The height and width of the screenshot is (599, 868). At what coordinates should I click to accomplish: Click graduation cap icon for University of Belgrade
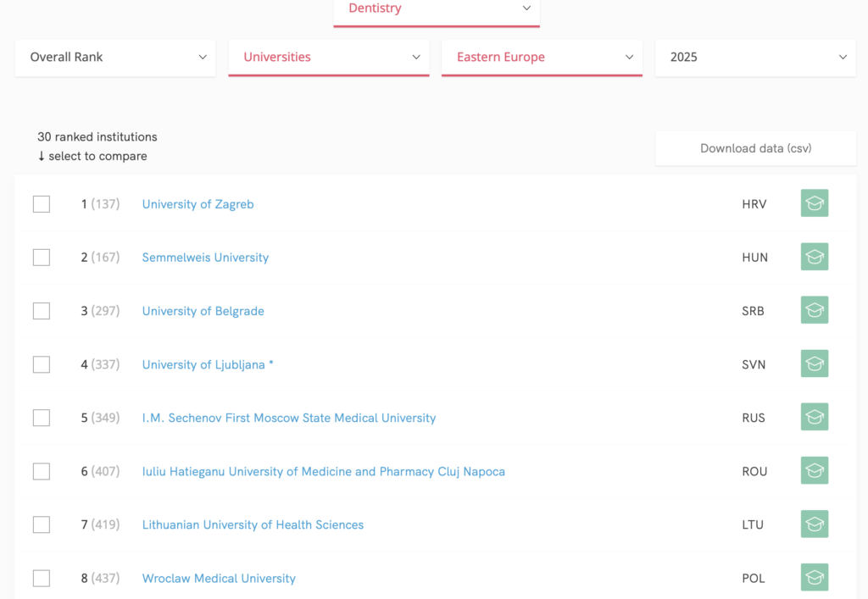pos(814,310)
